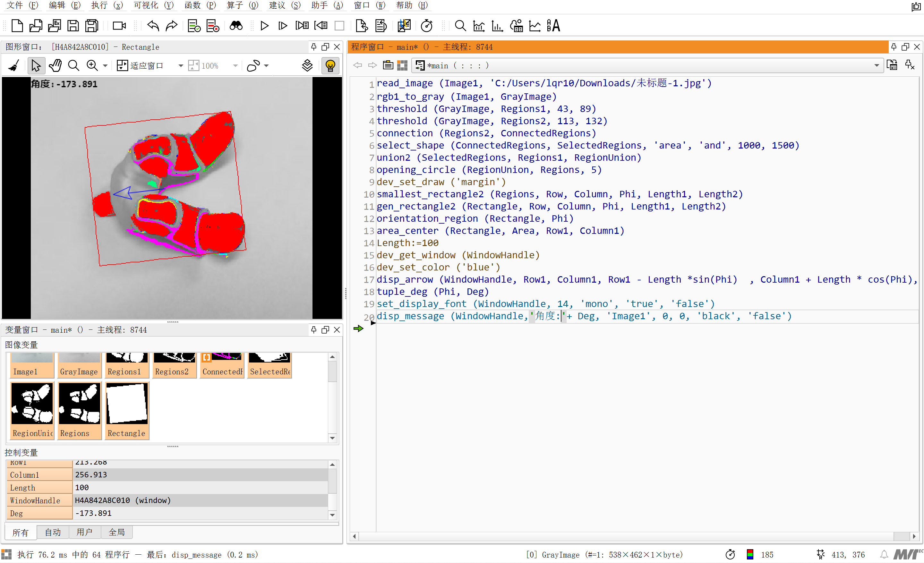Select the Rectangle variable thumbnail

pyautogui.click(x=127, y=410)
